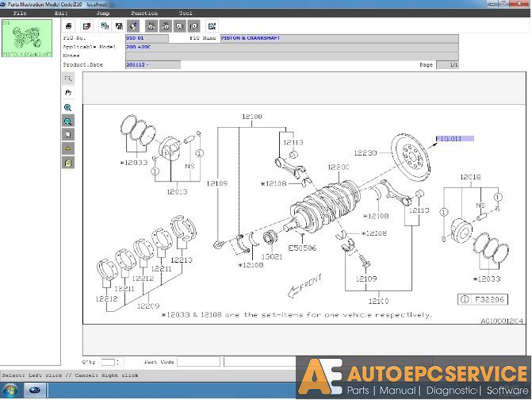Select the arrow pointer tool
This screenshot has height=400, width=532.
point(68,79)
